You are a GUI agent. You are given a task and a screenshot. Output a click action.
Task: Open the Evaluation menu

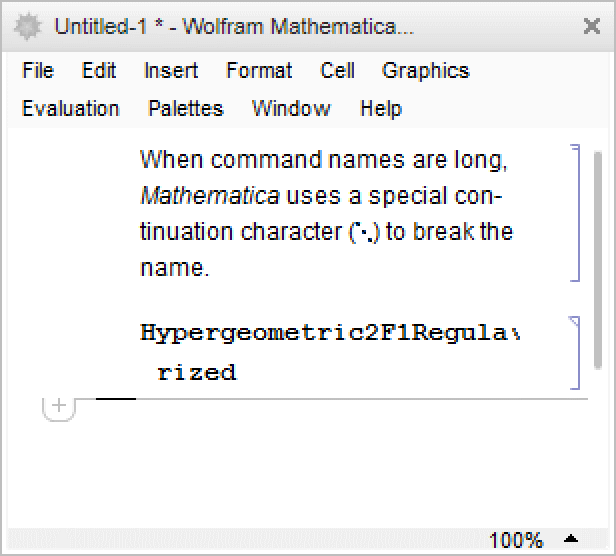pyautogui.click(x=70, y=108)
